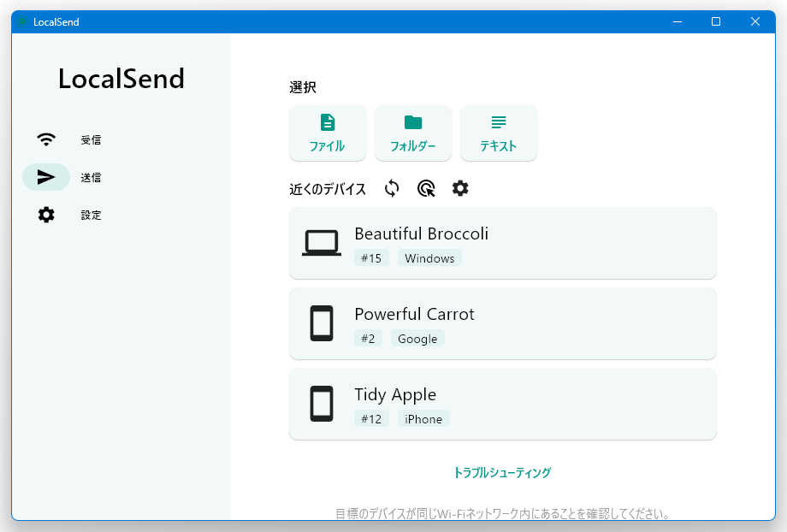Close the LocalSend window
787x532 pixels.
point(755,21)
